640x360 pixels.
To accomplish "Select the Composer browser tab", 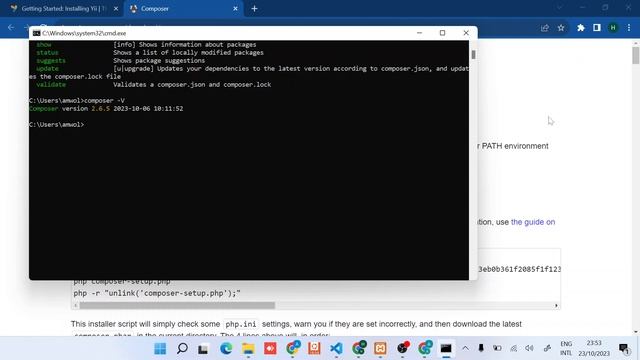I will coord(184,9).
